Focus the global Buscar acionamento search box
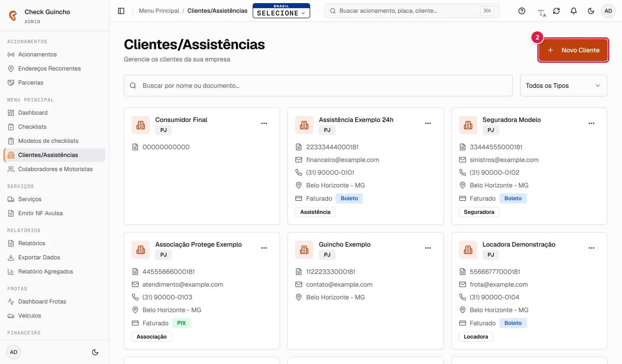Image resolution: width=622 pixels, height=364 pixels. pos(412,11)
